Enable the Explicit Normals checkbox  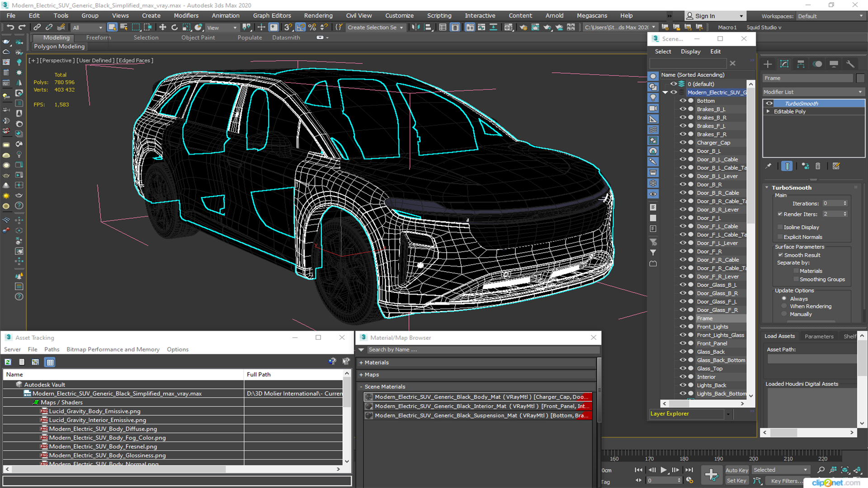pos(780,237)
